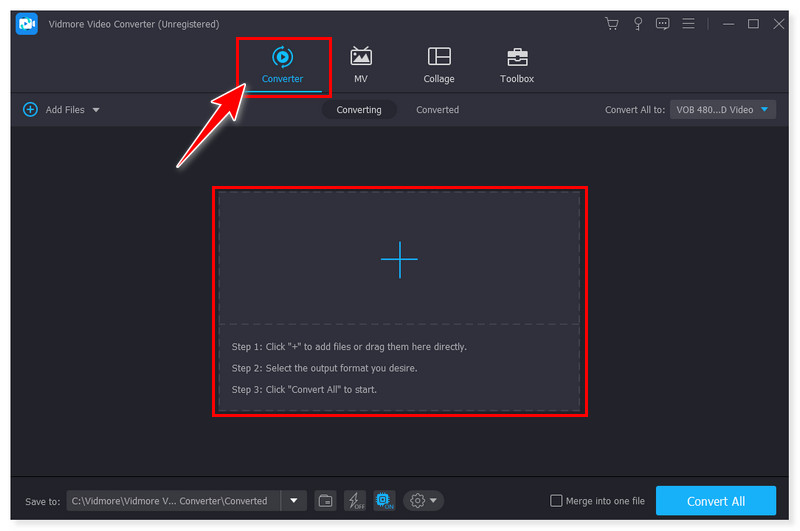This screenshot has width=800, height=531.
Task: Toggle the lightning high-speed conversion option
Action: point(354,500)
